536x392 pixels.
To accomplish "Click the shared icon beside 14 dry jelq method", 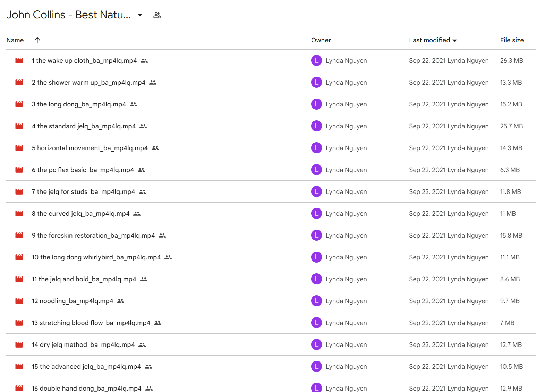I will tap(142, 345).
